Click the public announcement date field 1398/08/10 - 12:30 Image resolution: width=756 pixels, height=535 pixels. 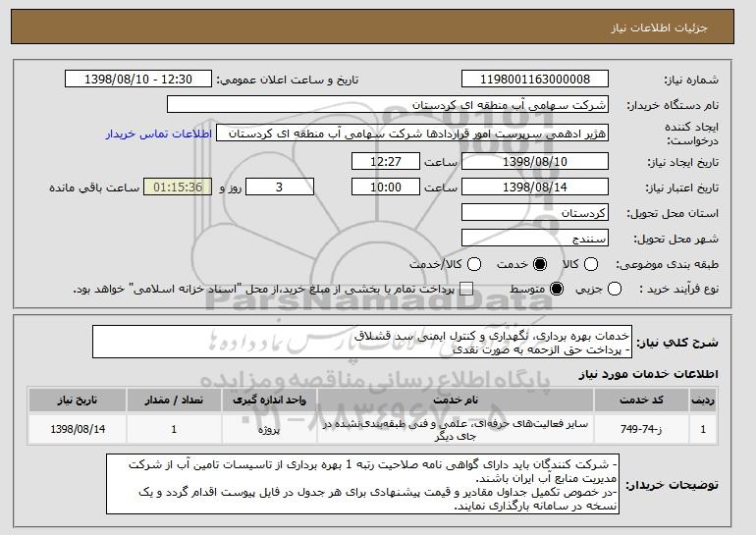(138, 80)
